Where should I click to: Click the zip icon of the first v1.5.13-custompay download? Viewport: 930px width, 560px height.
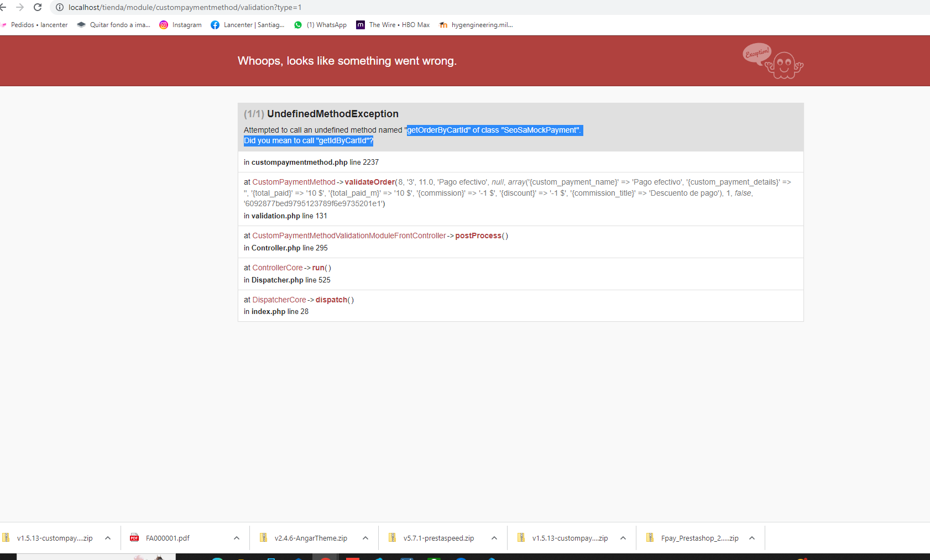point(6,538)
